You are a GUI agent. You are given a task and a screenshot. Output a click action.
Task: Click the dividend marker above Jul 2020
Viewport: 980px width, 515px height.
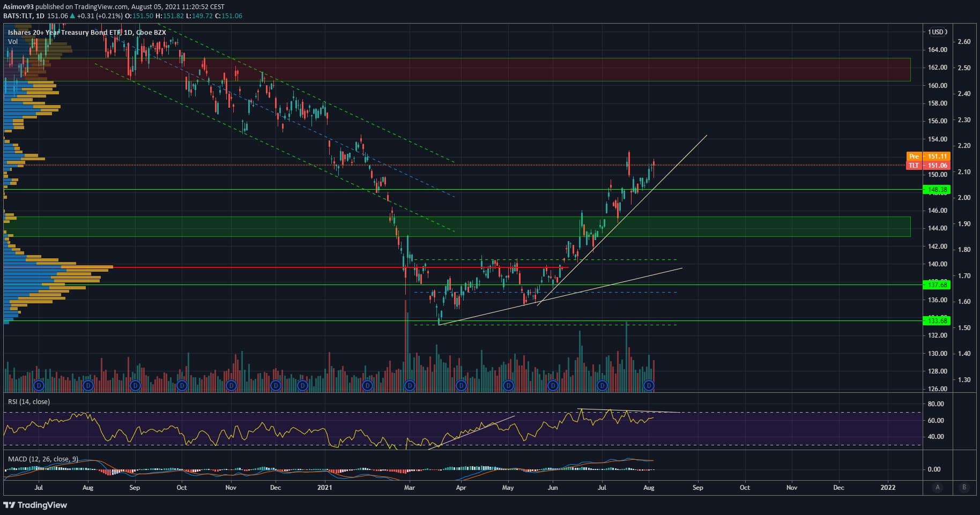coord(39,385)
